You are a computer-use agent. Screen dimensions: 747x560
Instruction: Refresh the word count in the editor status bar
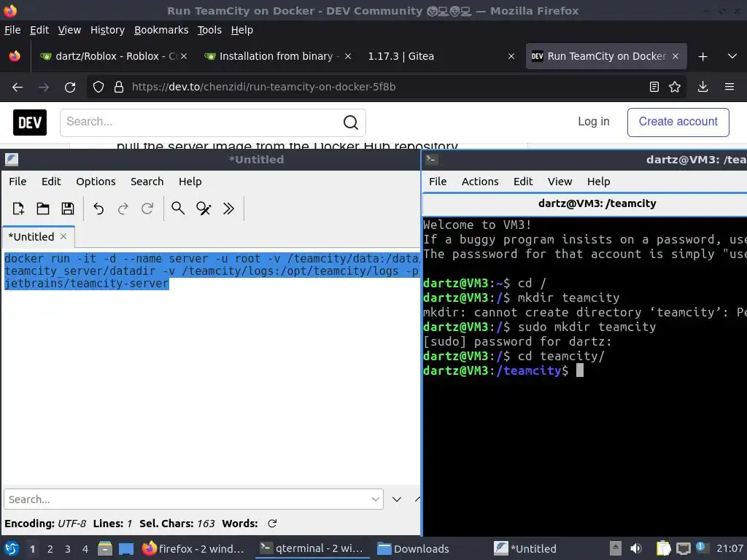pyautogui.click(x=272, y=524)
